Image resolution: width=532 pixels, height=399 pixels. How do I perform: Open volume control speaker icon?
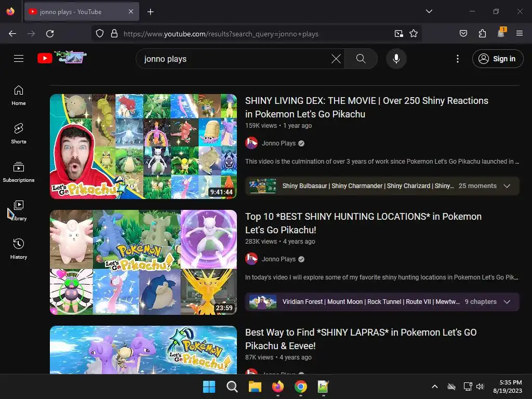[x=480, y=387]
